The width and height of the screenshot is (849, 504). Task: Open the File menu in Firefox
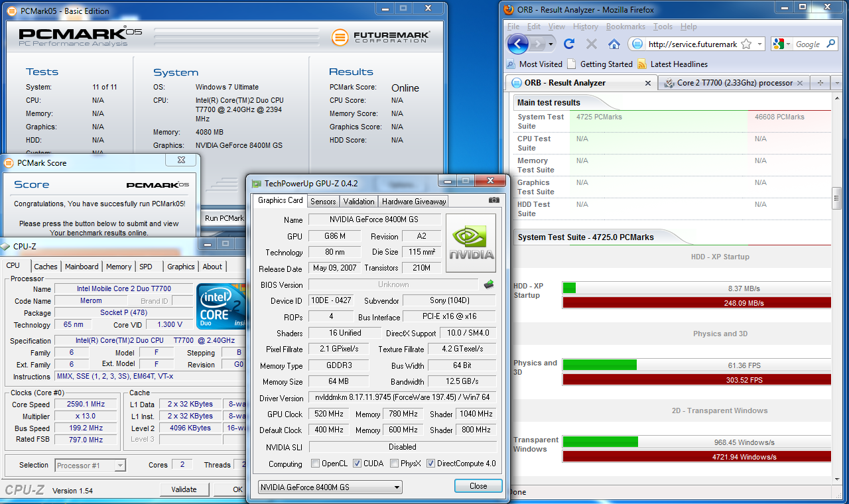(x=513, y=27)
